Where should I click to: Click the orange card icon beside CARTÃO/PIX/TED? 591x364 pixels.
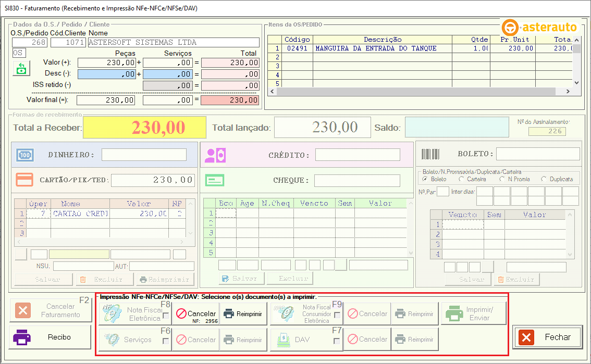(24, 180)
